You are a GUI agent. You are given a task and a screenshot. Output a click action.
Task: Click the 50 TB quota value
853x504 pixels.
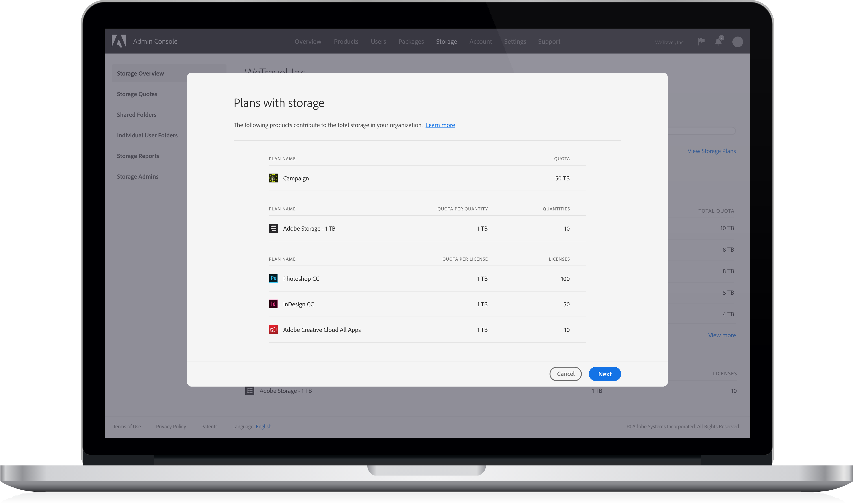click(562, 178)
